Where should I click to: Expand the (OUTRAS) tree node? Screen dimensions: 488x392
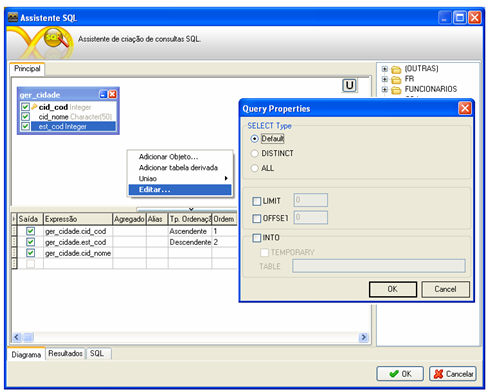point(385,69)
